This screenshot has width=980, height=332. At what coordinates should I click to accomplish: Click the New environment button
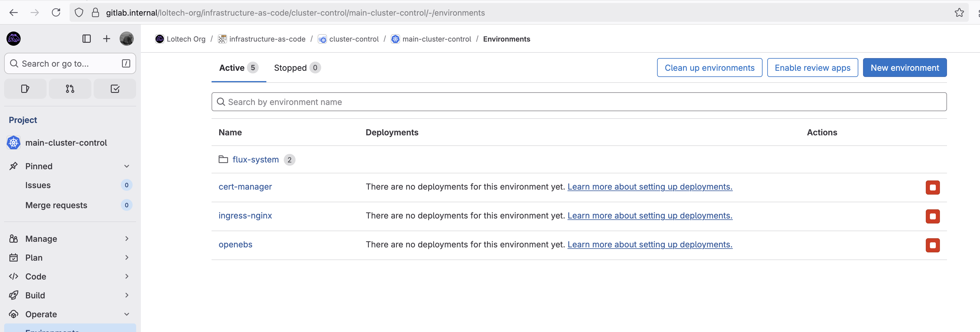[x=904, y=68]
